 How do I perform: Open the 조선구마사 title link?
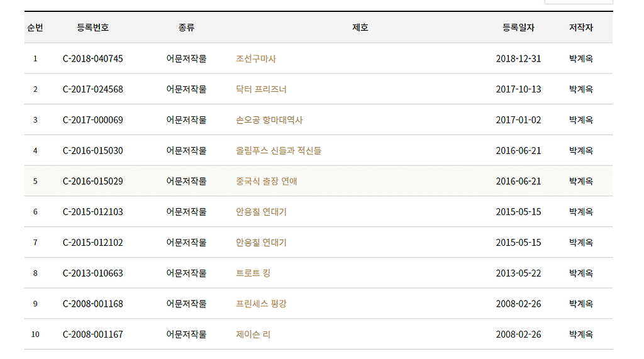pos(256,58)
